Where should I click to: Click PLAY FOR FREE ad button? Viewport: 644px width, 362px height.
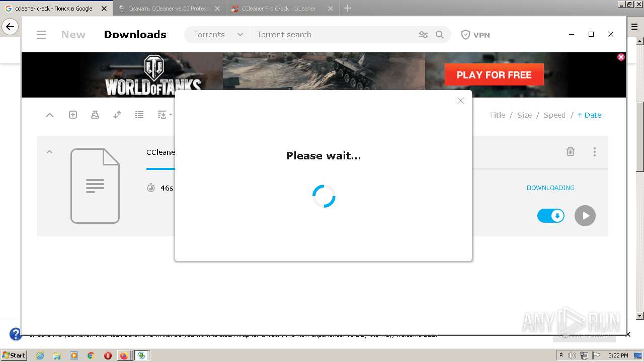point(494,75)
